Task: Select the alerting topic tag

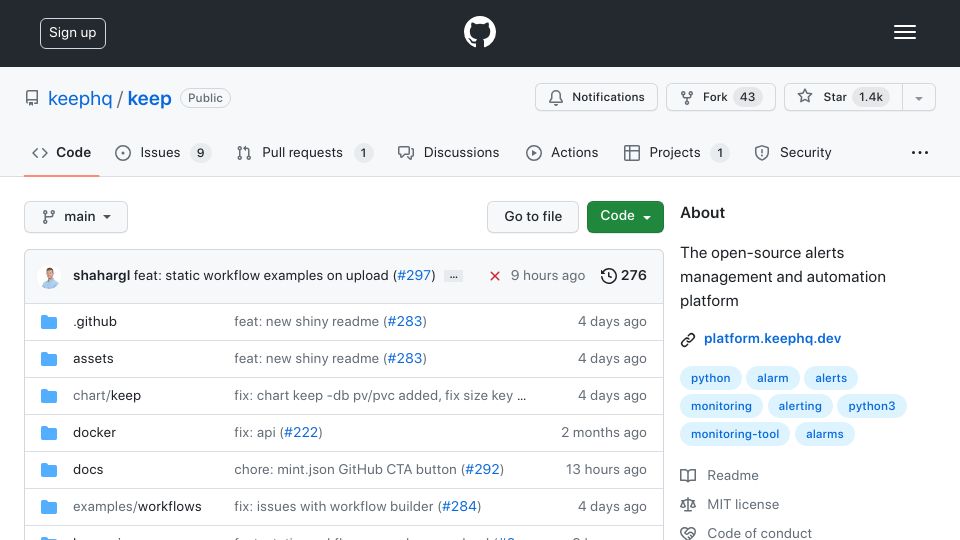Action: click(x=800, y=406)
